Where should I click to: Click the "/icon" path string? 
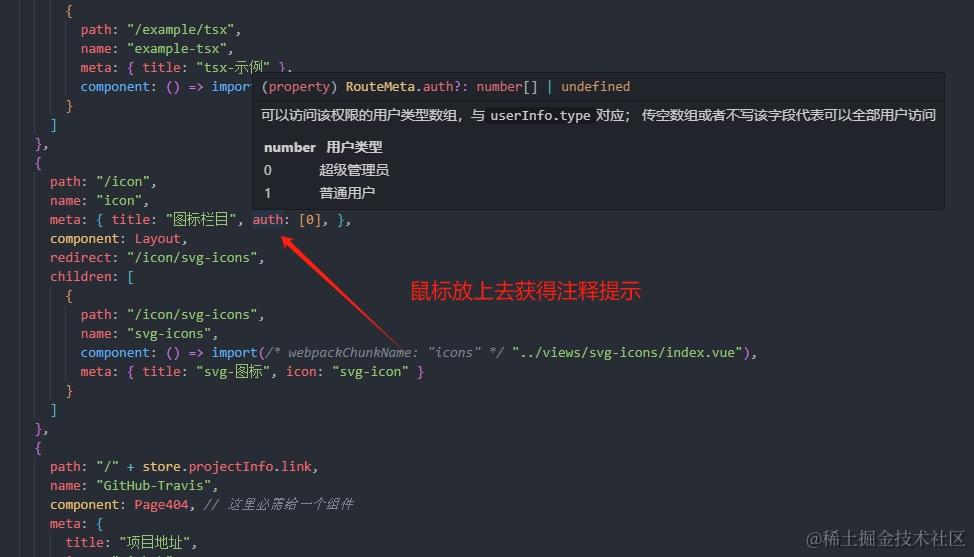tap(123, 182)
